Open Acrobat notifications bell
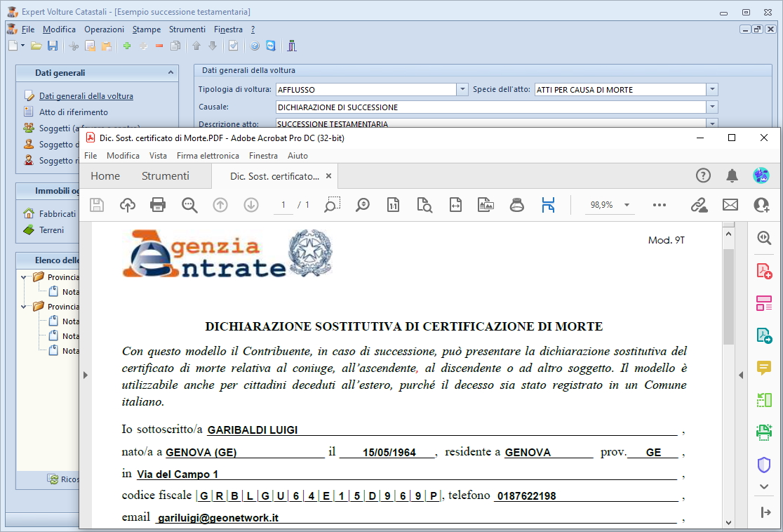This screenshot has height=532, width=783. point(732,175)
